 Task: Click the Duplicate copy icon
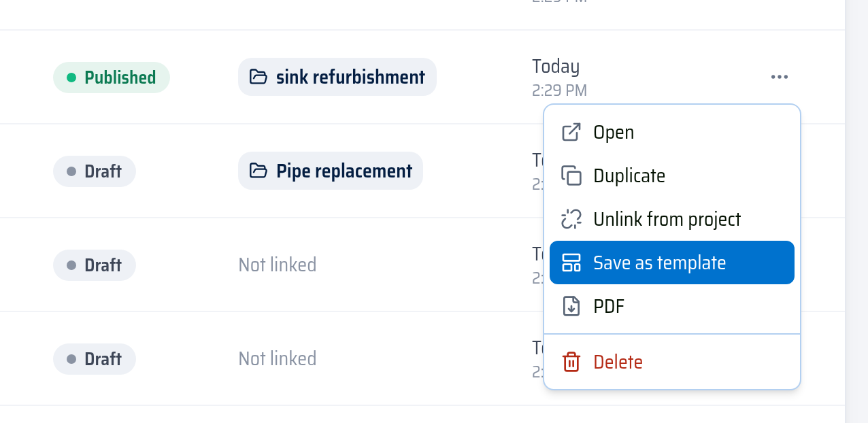(x=571, y=175)
